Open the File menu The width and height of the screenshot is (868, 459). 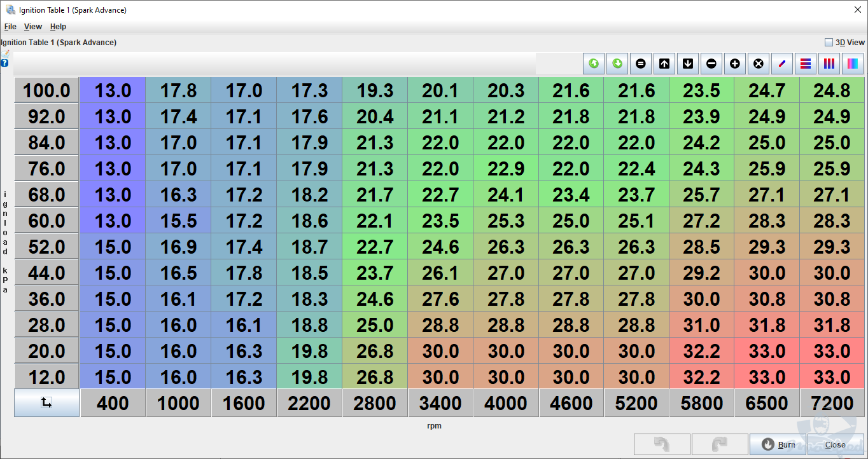point(10,27)
